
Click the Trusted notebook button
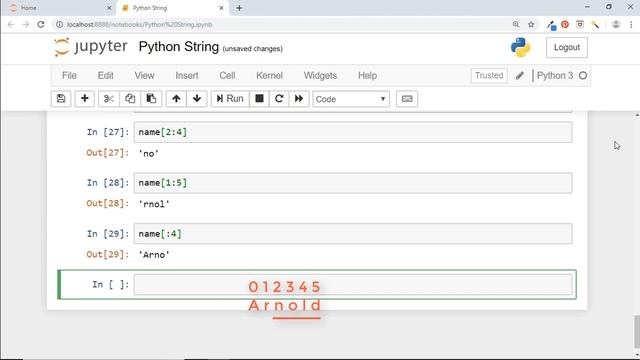point(489,76)
